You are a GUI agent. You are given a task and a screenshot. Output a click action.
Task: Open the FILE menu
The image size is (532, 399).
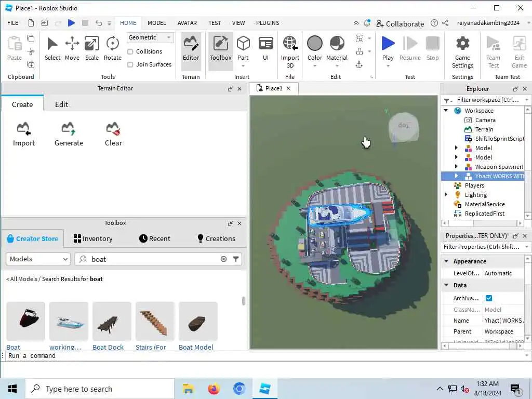[x=13, y=23]
